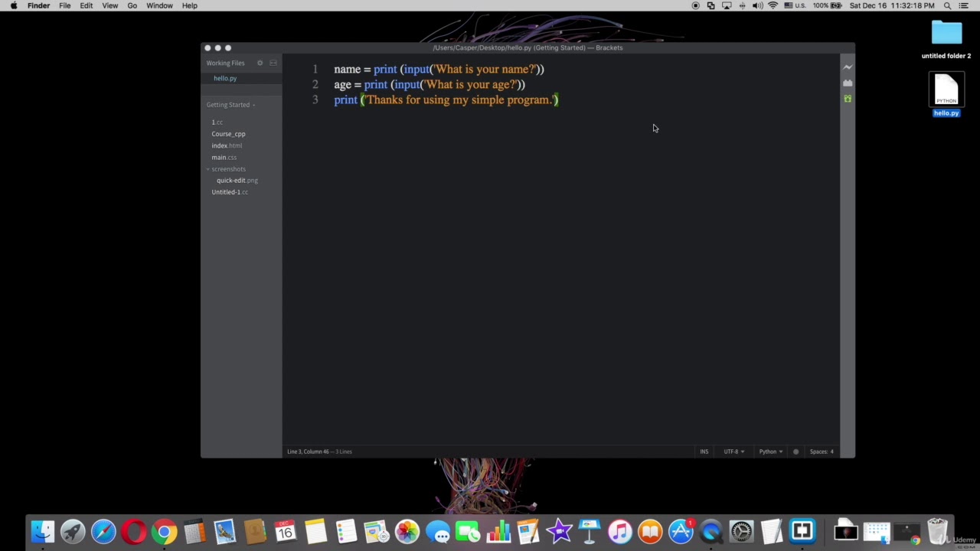The height and width of the screenshot is (551, 980).
Task: Open Spotlight search magnifier in menu bar
Action: tap(947, 5)
